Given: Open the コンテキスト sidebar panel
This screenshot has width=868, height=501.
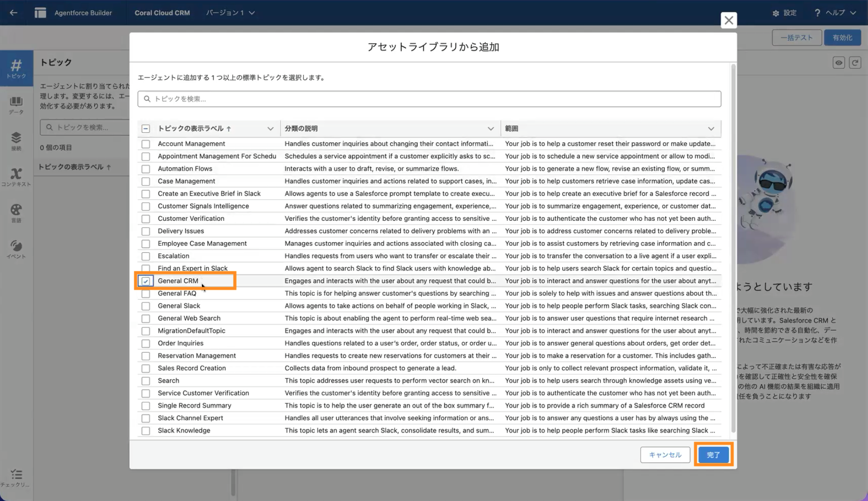Looking at the screenshot, I should click(x=16, y=177).
